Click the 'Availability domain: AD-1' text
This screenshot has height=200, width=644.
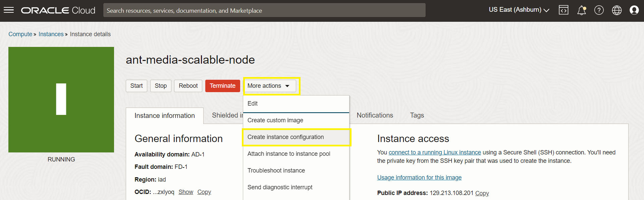coord(169,154)
